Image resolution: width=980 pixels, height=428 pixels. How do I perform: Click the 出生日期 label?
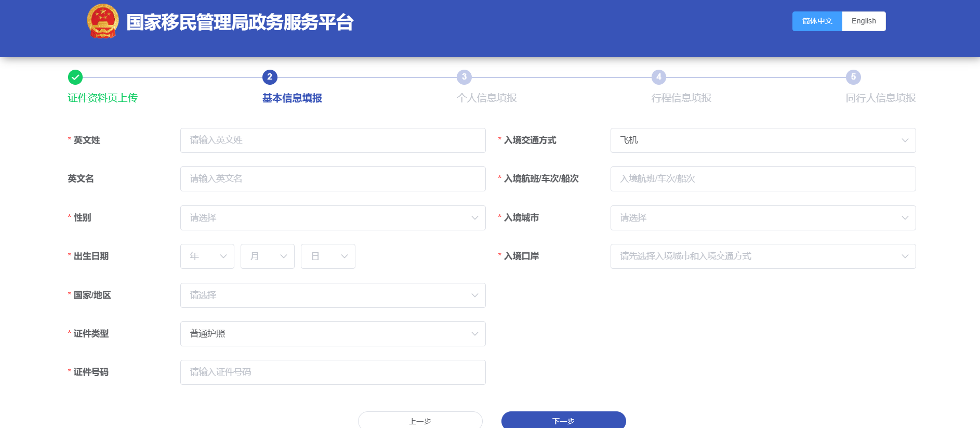click(x=91, y=256)
